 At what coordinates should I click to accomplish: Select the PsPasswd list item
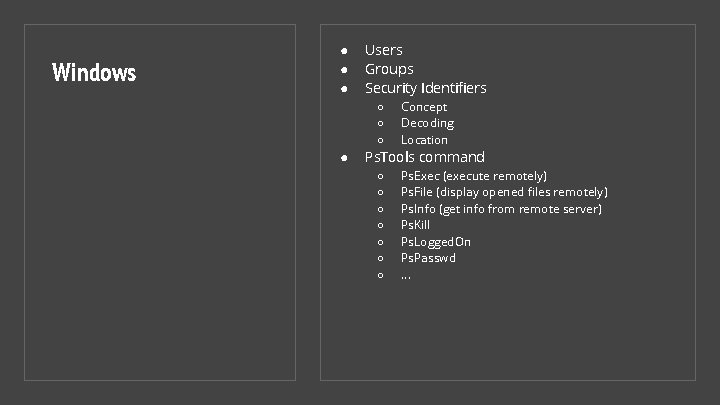tap(428, 258)
